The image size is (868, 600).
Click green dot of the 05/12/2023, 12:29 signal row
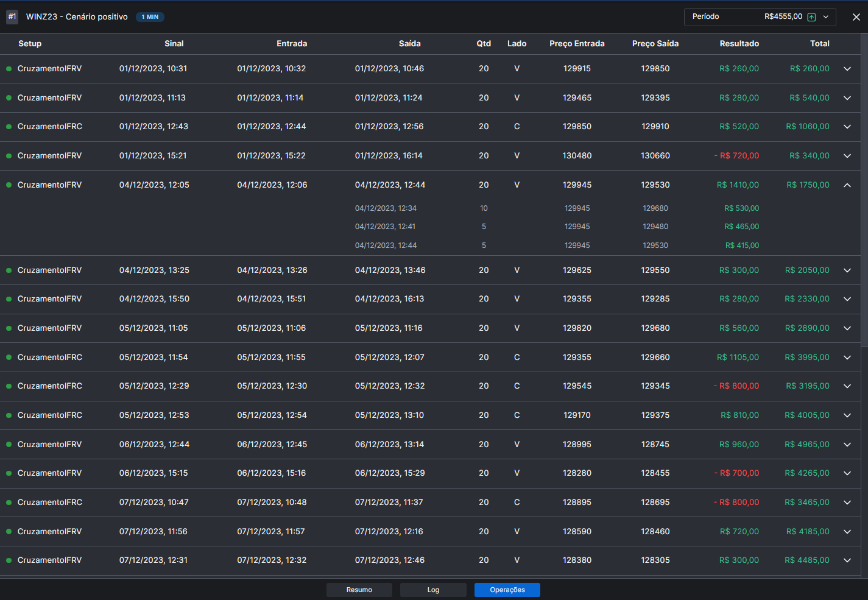click(x=9, y=386)
